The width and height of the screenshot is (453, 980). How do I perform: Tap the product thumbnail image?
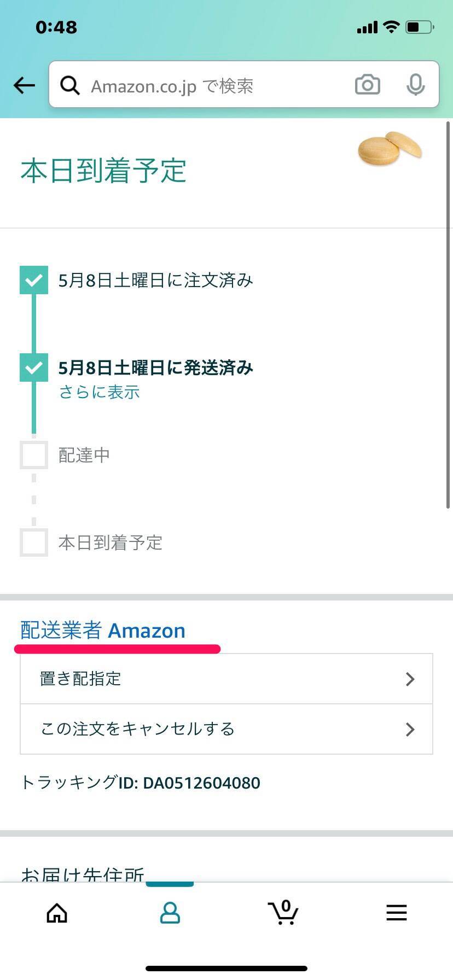390,148
